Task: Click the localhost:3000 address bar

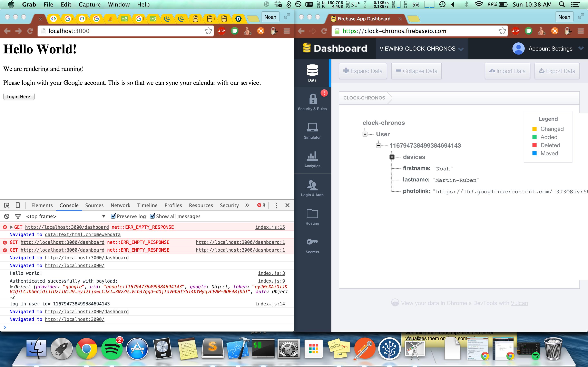Action: click(x=121, y=31)
